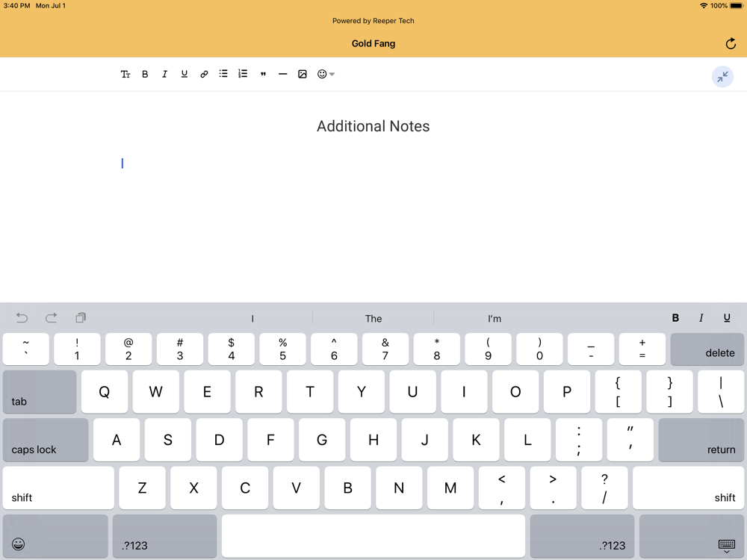Viewport: 747px width, 560px height.
Task: Start a bulleted list
Action: (x=223, y=74)
